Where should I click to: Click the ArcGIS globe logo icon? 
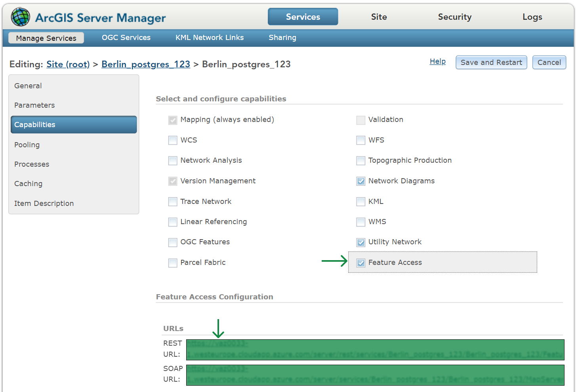coord(20,17)
